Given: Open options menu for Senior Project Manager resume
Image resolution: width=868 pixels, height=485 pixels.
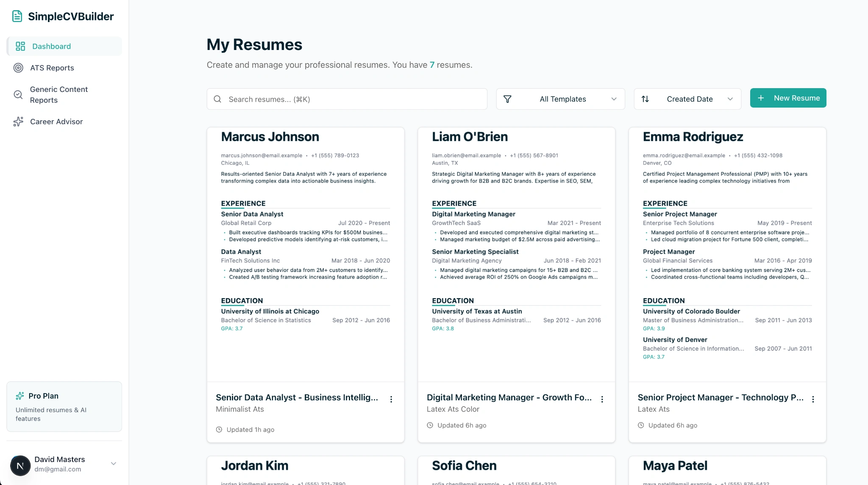Looking at the screenshot, I should coord(813,399).
